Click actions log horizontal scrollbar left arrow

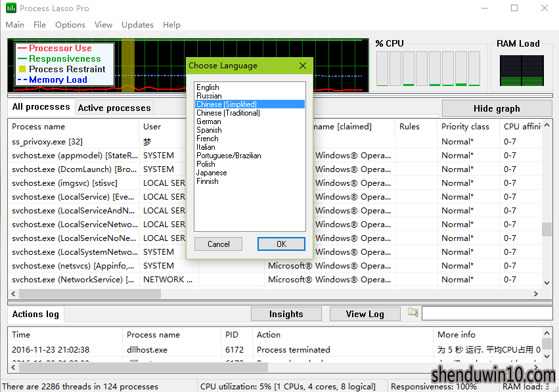point(14,366)
